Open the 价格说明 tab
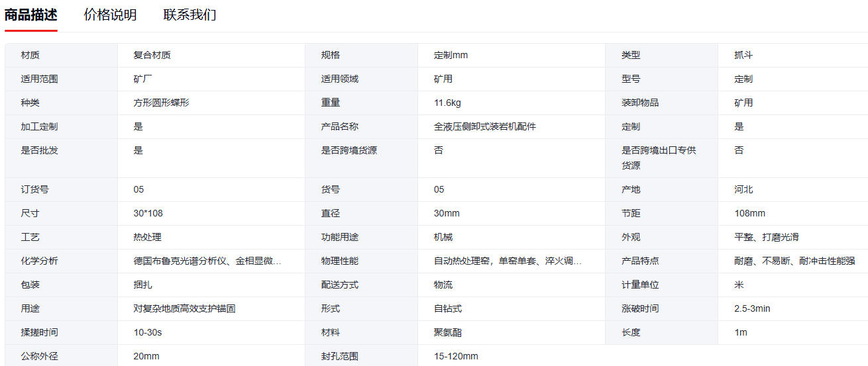This screenshot has width=868, height=366. pos(110,15)
